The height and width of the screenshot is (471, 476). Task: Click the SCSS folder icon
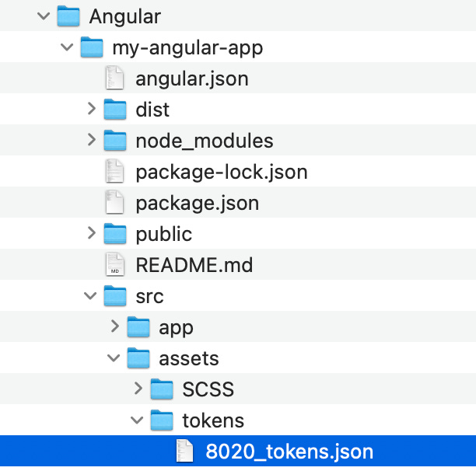click(162, 389)
